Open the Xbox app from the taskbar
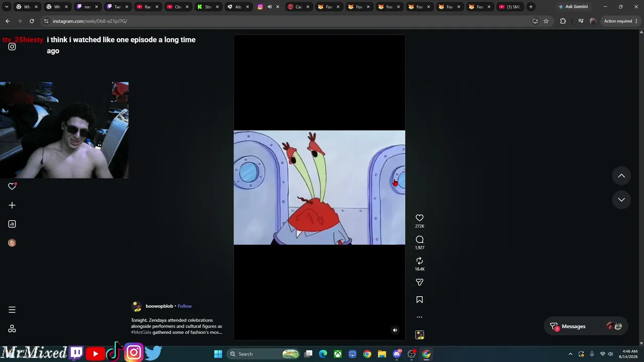Screen dimensions: 644x362 pyautogui.click(x=338, y=354)
